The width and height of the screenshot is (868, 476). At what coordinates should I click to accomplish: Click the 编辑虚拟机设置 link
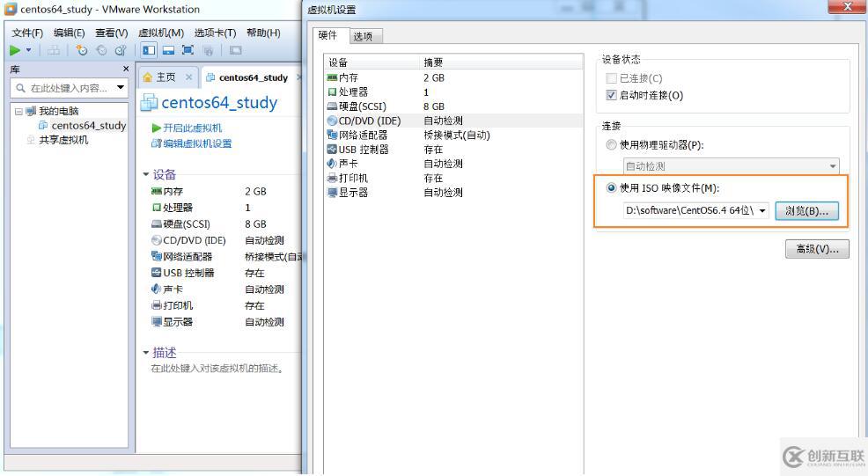(x=197, y=143)
